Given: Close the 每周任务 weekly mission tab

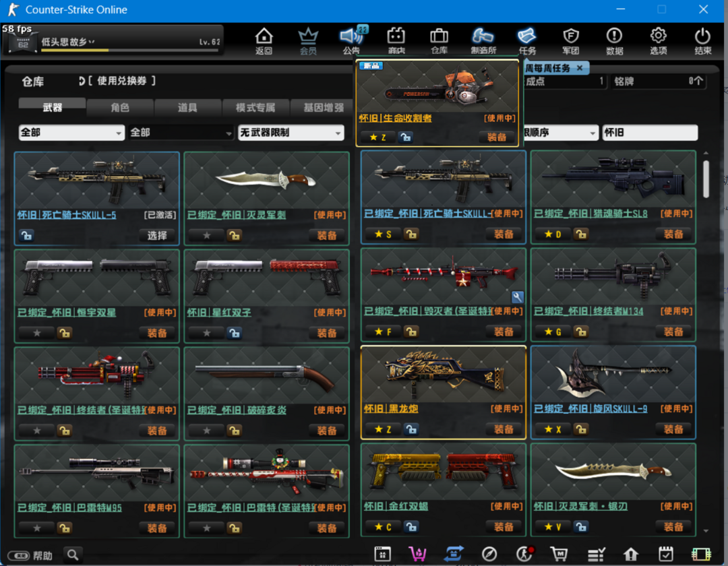Looking at the screenshot, I should [580, 68].
